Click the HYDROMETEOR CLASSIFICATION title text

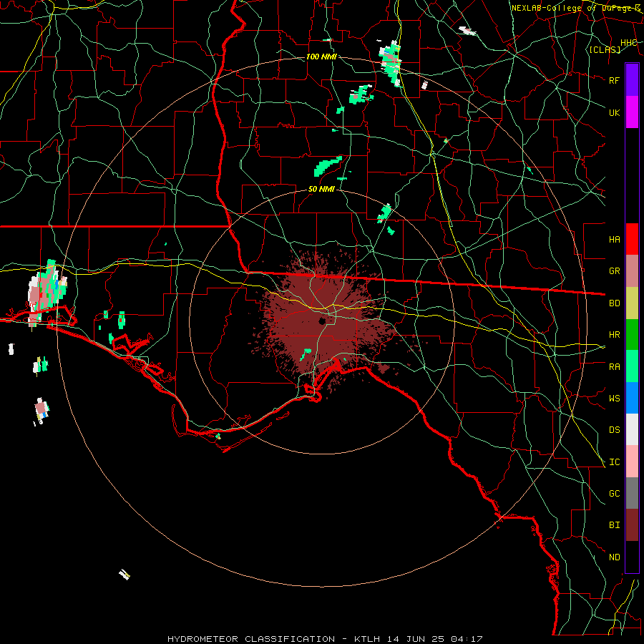coord(251,639)
